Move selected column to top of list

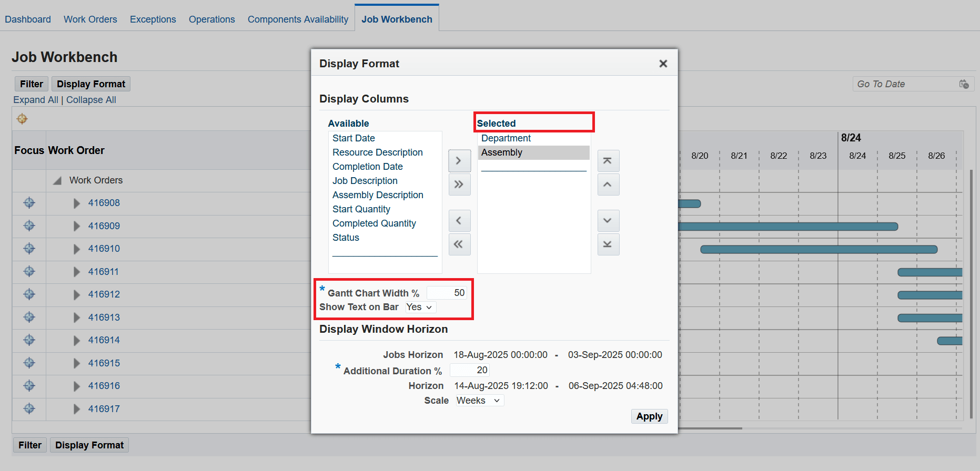(608, 161)
